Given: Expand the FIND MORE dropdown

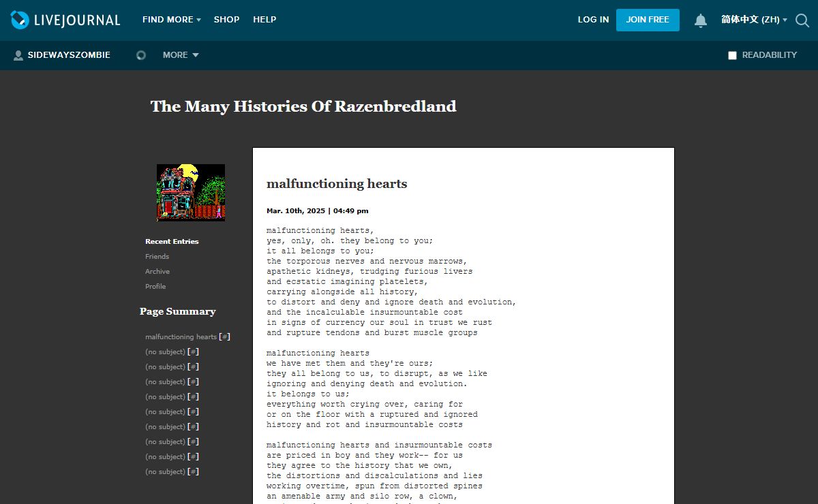Looking at the screenshot, I should 172,20.
